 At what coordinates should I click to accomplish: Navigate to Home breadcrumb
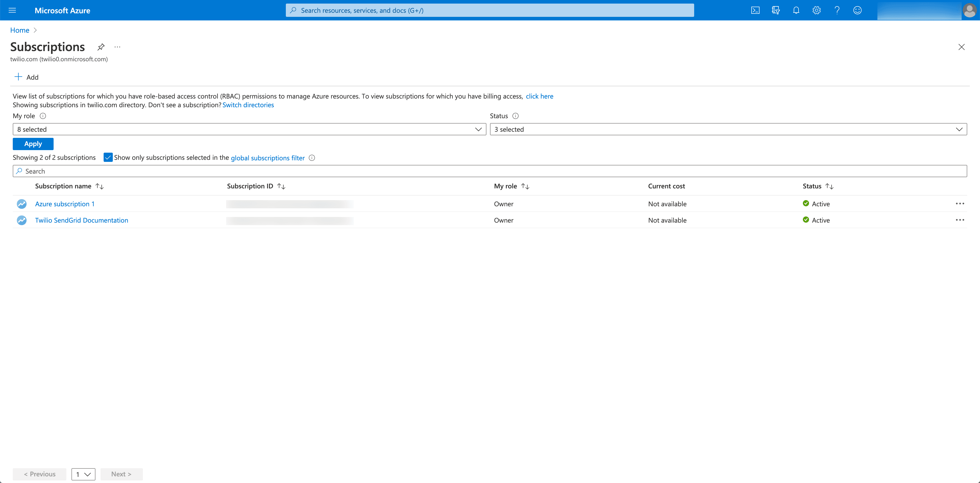pos(19,30)
